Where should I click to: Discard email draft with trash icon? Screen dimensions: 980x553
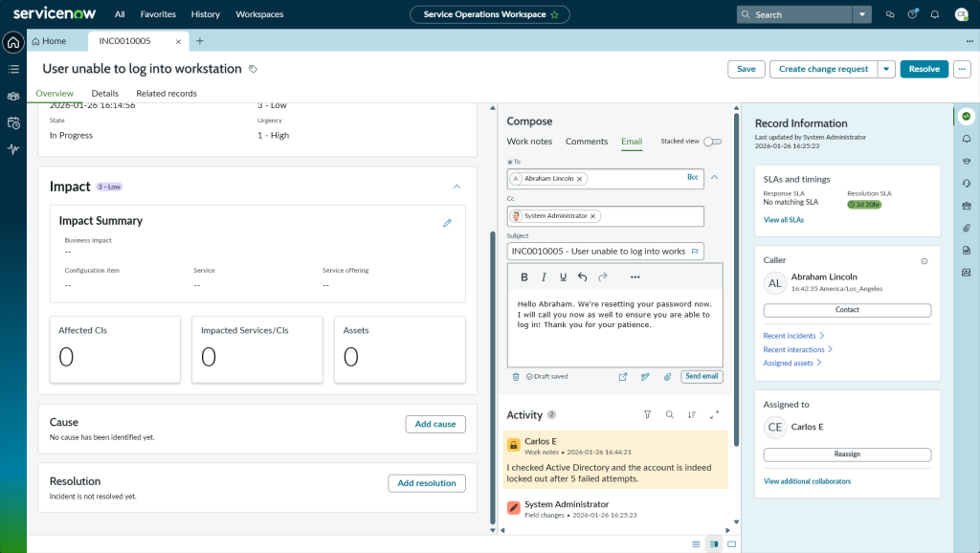point(516,377)
